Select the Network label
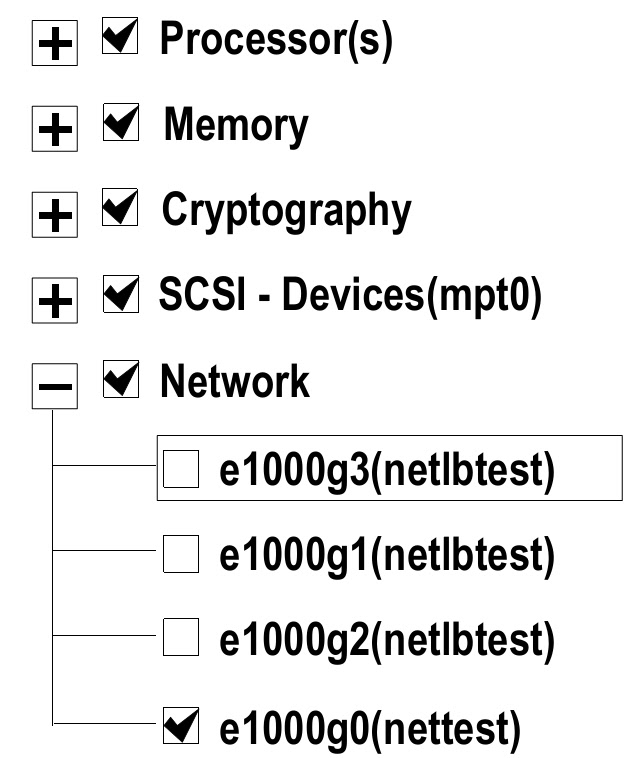 [236, 381]
